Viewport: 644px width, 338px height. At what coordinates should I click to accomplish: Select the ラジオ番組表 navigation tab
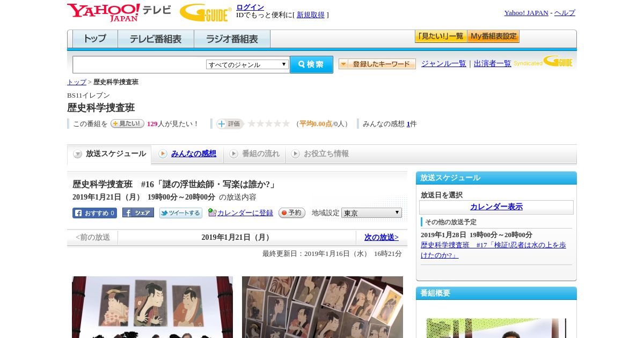coord(232,39)
